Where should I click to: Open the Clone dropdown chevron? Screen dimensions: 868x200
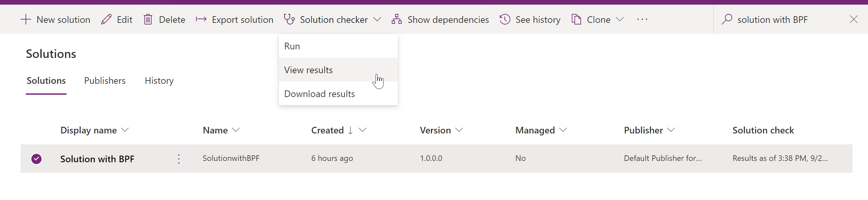point(620,19)
